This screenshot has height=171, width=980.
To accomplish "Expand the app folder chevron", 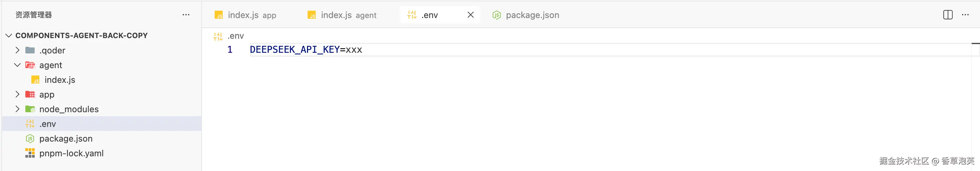I will point(17,95).
